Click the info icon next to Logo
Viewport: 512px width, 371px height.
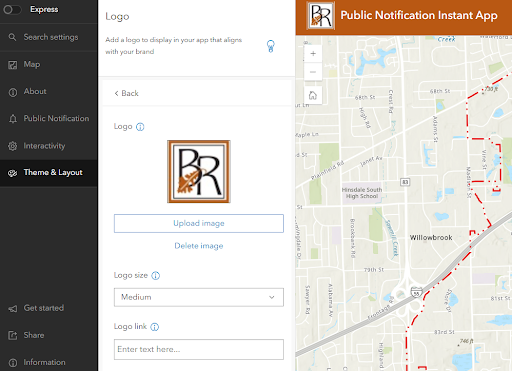[x=140, y=127]
